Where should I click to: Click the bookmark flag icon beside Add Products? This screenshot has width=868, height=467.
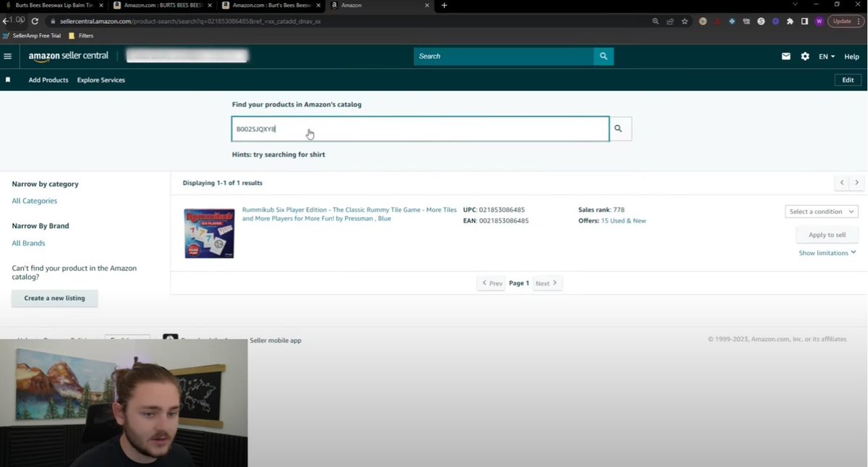click(8, 80)
